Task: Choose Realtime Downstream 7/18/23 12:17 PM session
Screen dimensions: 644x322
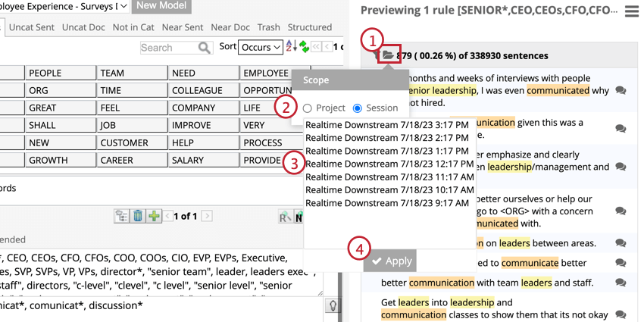Action: click(x=389, y=164)
